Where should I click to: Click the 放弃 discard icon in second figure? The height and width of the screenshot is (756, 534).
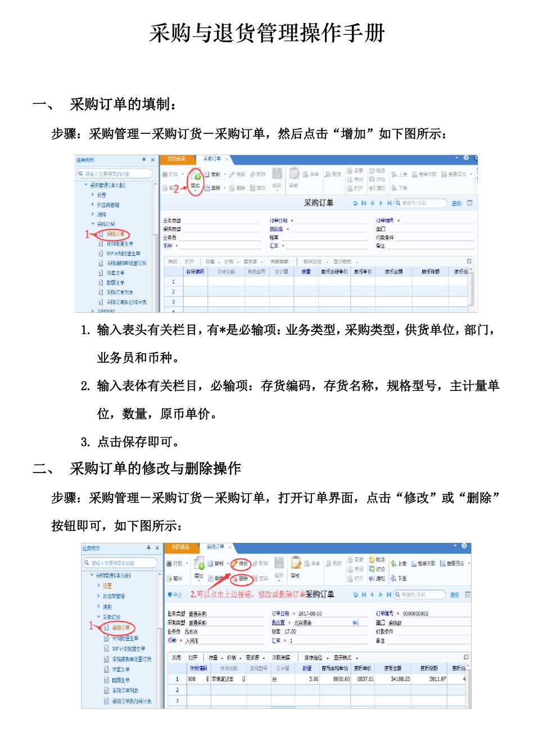255,578
